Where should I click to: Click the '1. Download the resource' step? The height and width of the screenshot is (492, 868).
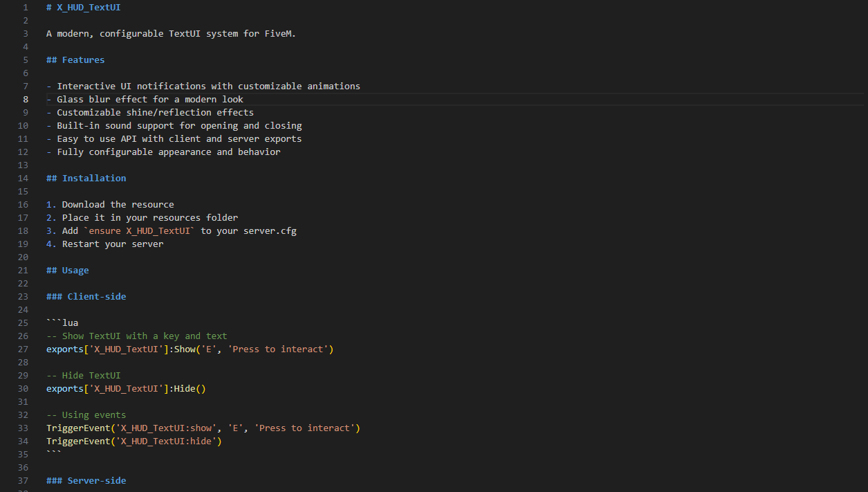pyautogui.click(x=110, y=204)
